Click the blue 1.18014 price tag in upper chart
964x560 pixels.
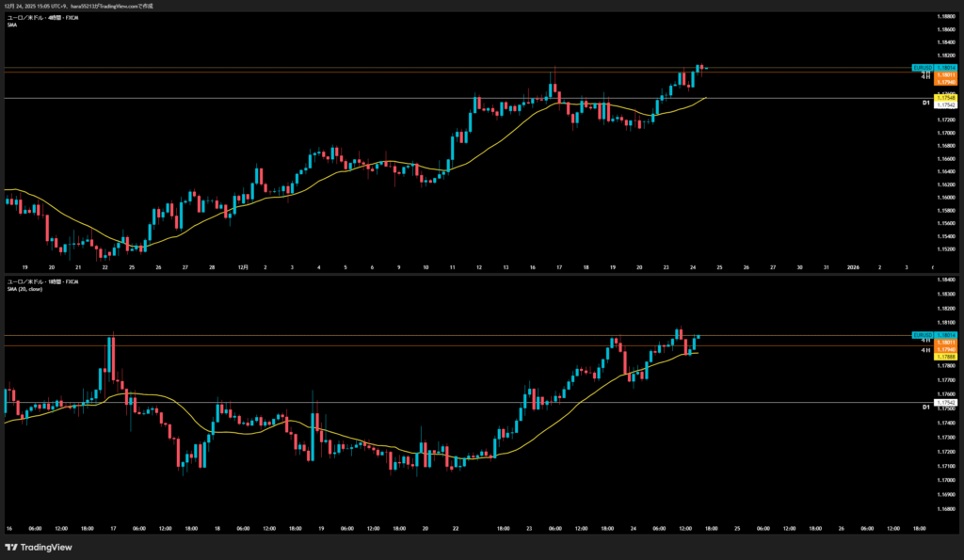946,68
